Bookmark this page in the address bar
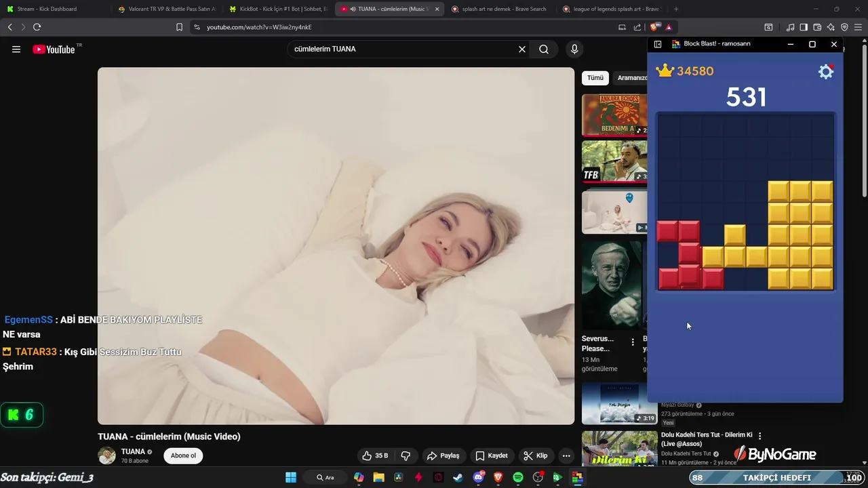This screenshot has width=868, height=488. pyautogui.click(x=179, y=27)
